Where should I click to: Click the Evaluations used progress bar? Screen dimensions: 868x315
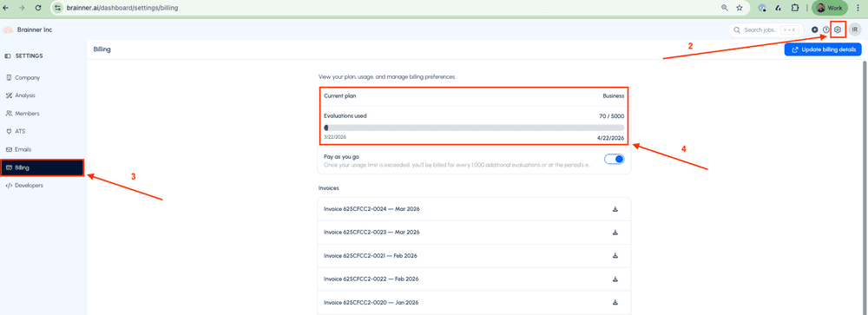tap(474, 128)
